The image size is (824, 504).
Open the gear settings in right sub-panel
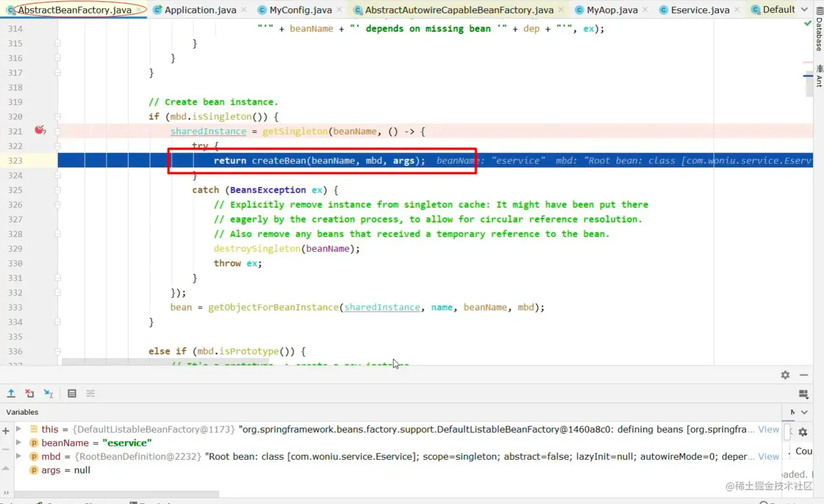(x=803, y=431)
